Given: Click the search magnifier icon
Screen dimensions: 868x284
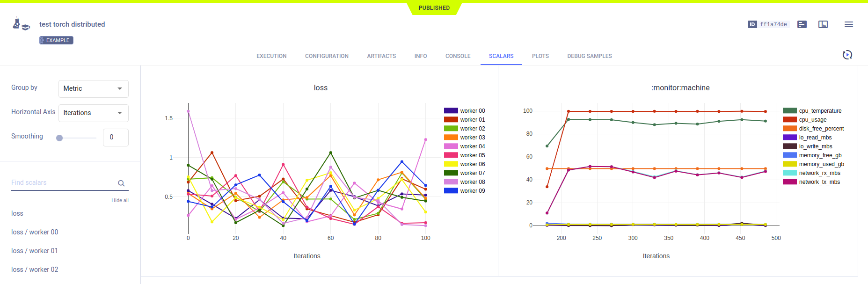Looking at the screenshot, I should [x=121, y=183].
